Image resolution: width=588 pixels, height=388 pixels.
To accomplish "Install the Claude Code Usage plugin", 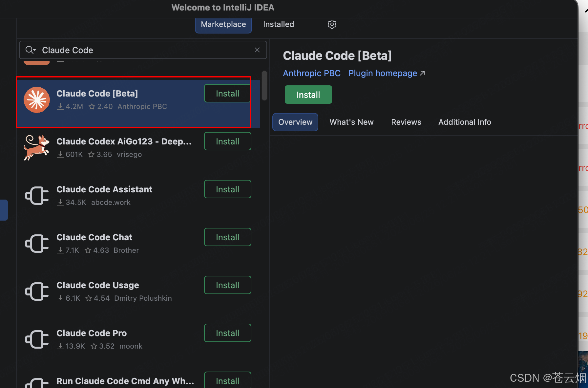I will click(228, 285).
